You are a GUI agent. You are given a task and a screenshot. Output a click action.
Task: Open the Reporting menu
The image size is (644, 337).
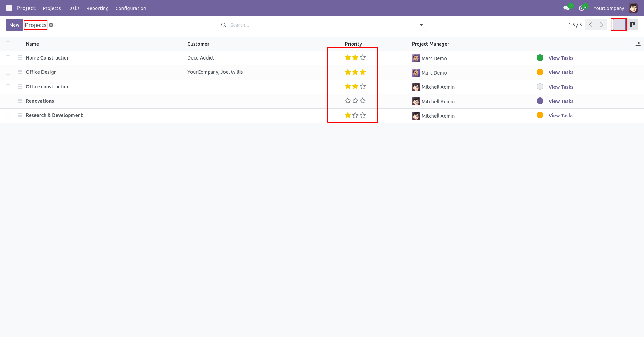pos(97,8)
